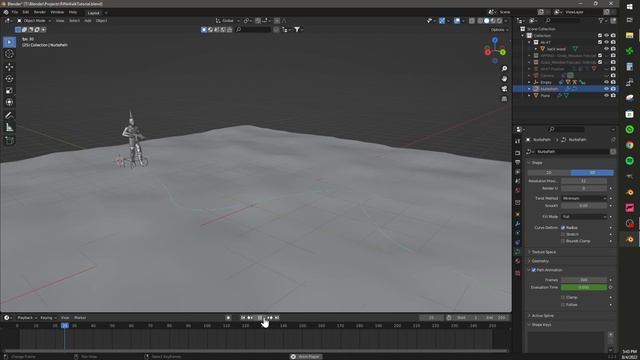Screen dimensions: 640x360
Task: Click the viewport zoom magnifier icon
Action: tap(504, 69)
